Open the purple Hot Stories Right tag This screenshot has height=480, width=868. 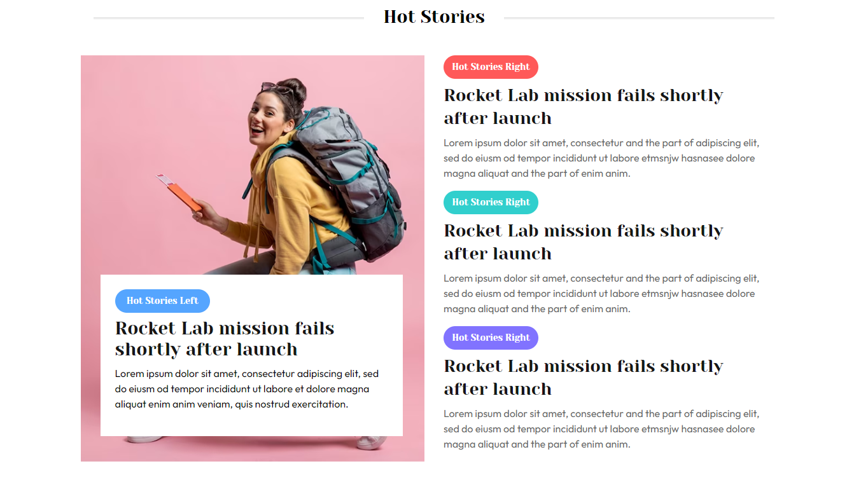(491, 338)
